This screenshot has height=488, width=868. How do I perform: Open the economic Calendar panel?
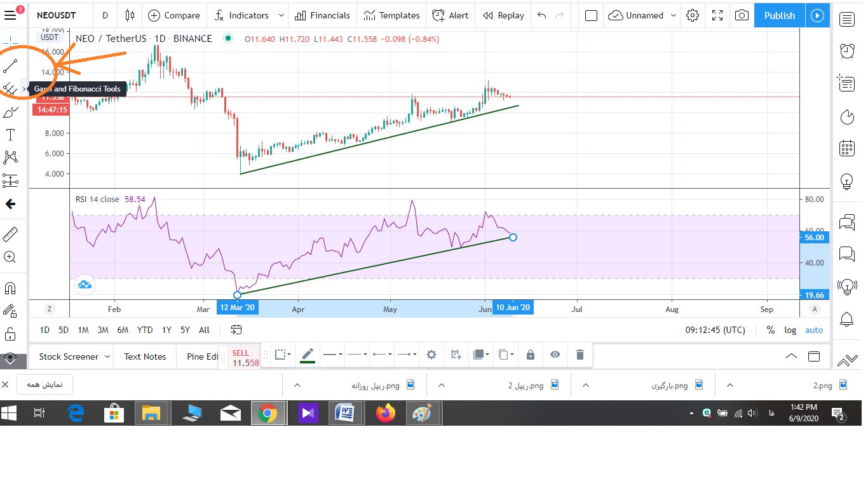coord(846,148)
